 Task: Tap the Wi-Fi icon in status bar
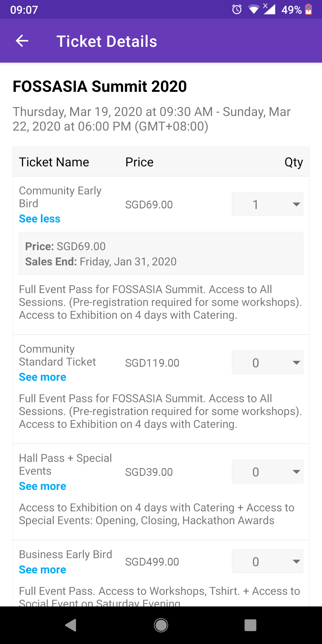point(254,10)
